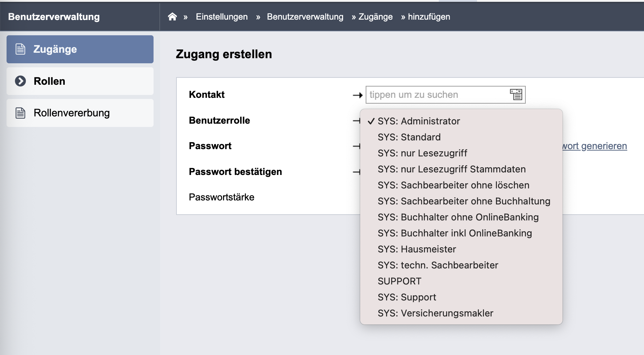Click the Kontakt field label
644x355 pixels.
[207, 95]
